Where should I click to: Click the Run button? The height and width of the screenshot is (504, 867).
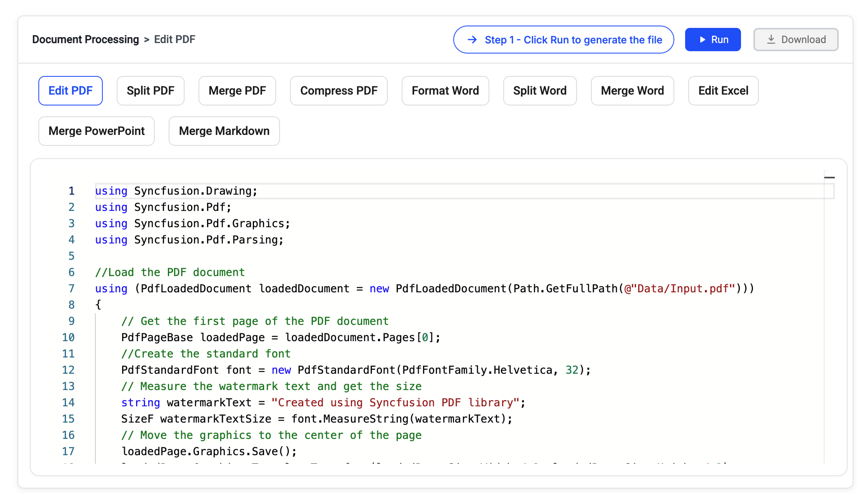[x=713, y=40]
